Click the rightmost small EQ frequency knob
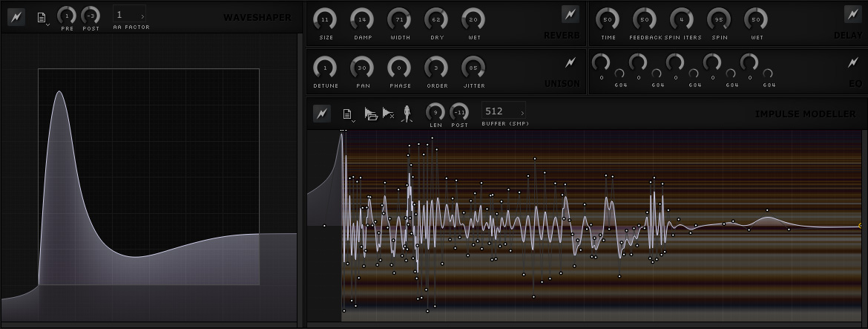The width and height of the screenshot is (868, 329). tap(769, 74)
